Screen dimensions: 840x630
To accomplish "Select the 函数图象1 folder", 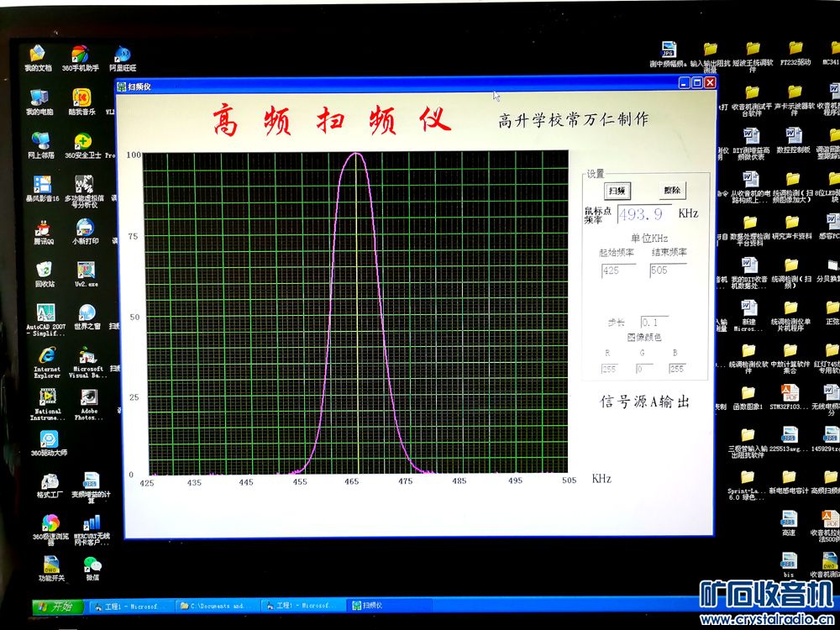I will coord(748,398).
